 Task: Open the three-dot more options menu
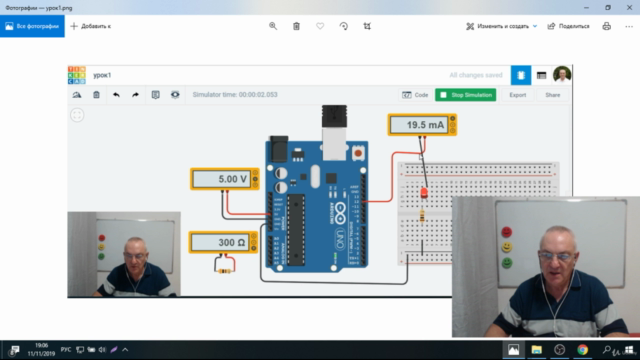[629, 26]
